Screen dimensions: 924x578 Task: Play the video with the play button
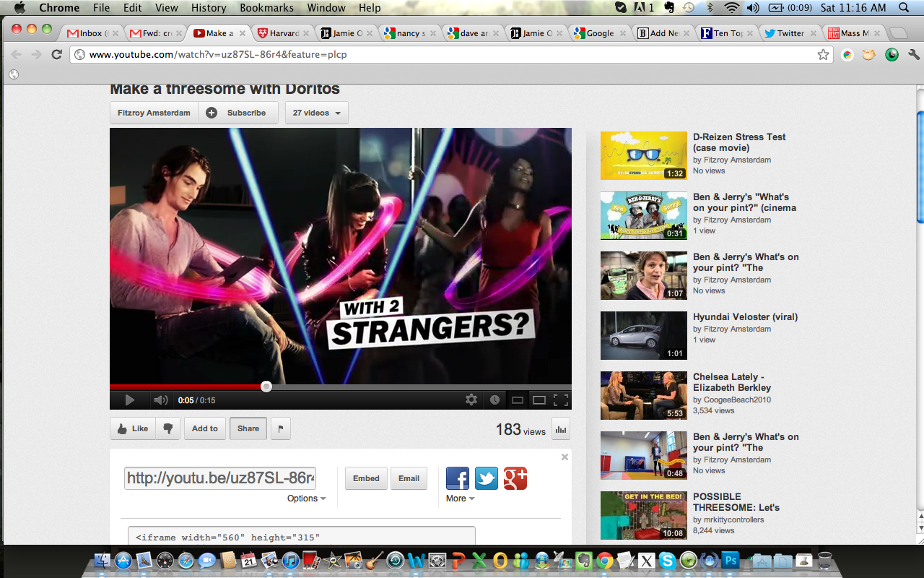[x=129, y=400]
